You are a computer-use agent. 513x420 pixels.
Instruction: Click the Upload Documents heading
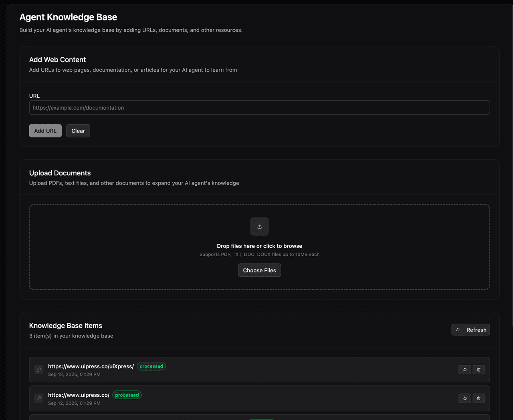coord(60,173)
